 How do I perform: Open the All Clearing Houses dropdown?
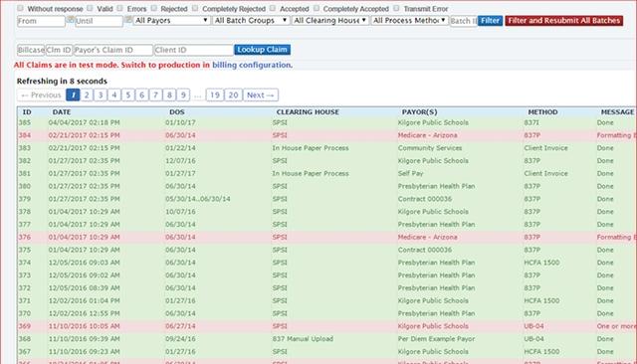tap(329, 20)
